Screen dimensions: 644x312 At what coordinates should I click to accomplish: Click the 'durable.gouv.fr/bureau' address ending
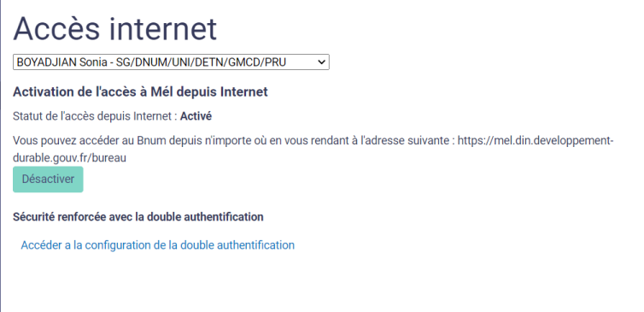[69, 158]
